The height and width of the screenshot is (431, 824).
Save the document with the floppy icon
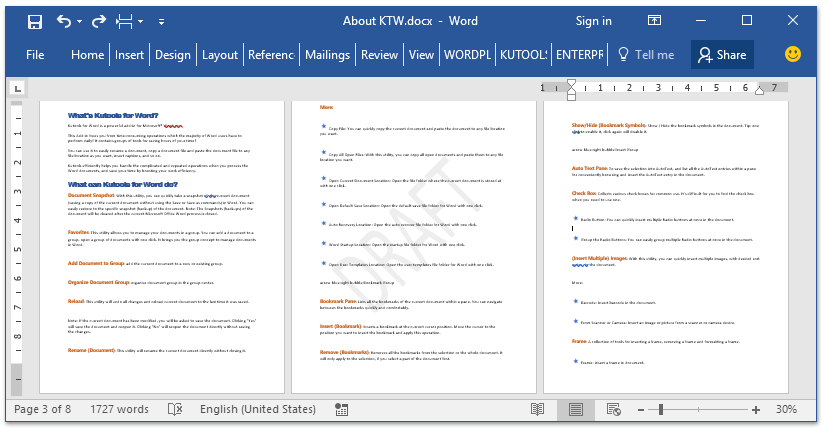35,22
